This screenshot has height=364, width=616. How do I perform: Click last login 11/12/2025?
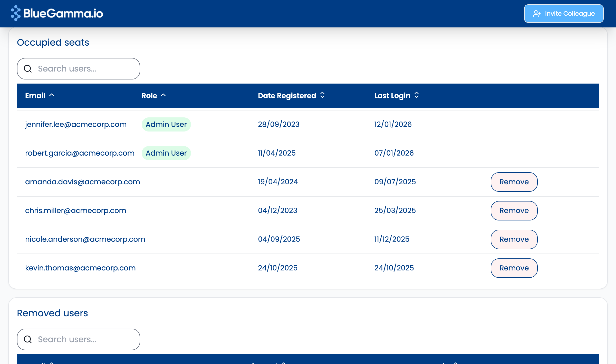pos(392,239)
